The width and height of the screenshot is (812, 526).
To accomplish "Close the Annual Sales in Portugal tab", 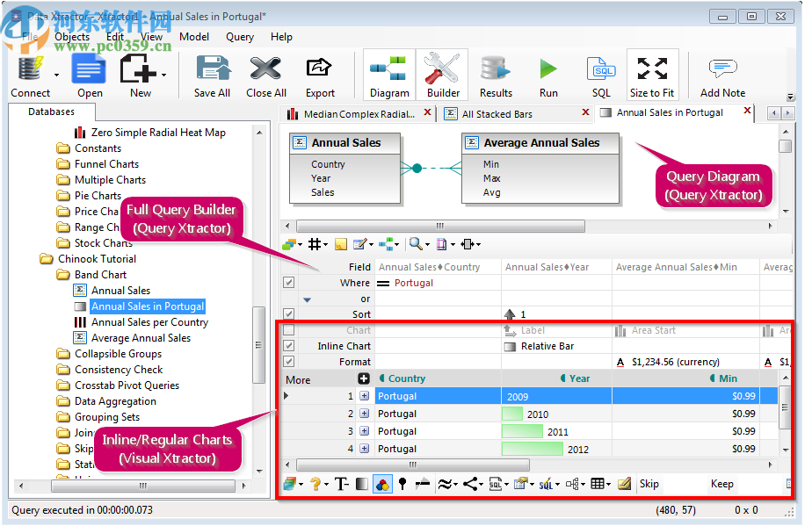I will pos(747,111).
